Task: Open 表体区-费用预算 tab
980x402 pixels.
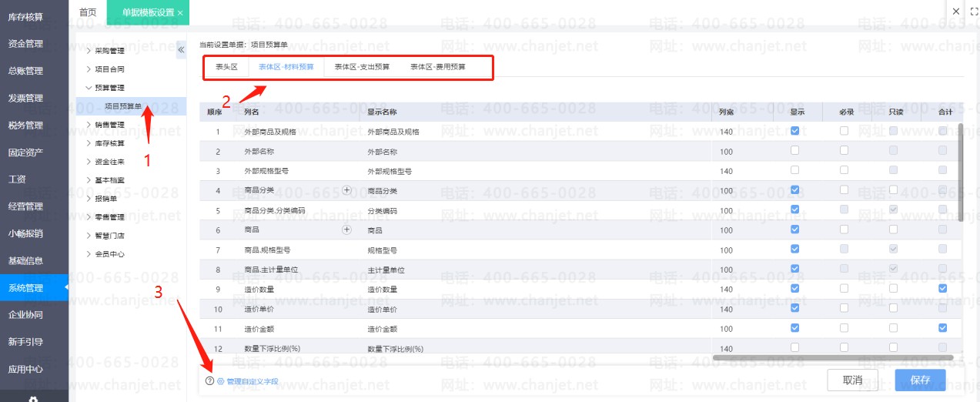Action: pos(437,67)
